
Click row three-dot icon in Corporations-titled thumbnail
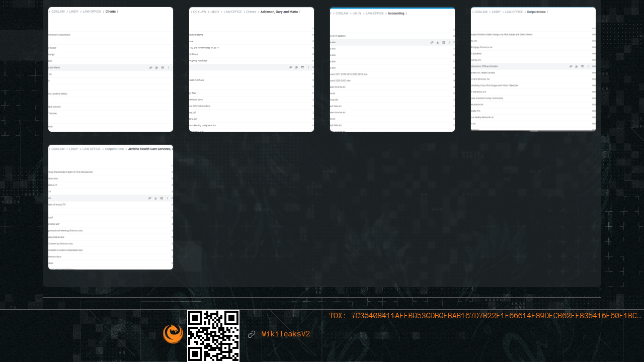(x=588, y=66)
